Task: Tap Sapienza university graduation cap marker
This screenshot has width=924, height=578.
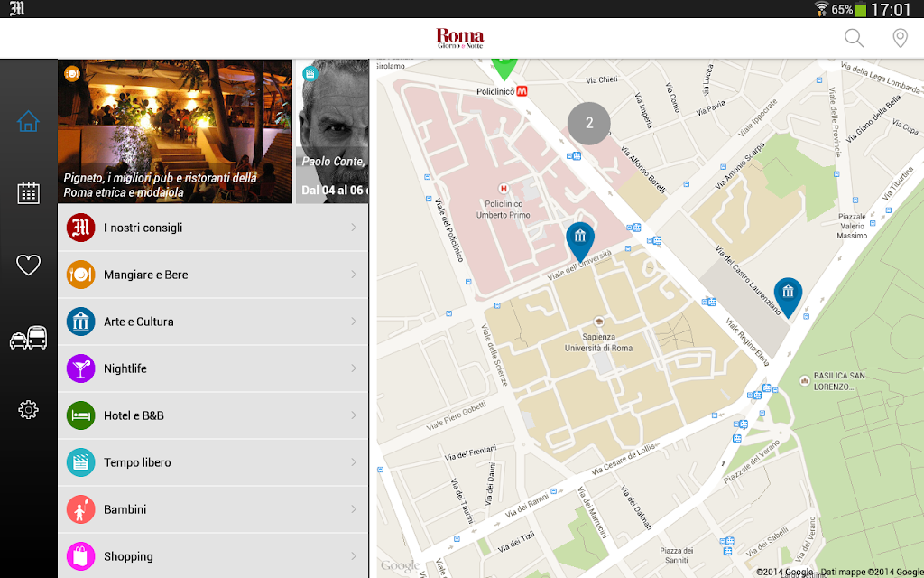Action: 599,322
